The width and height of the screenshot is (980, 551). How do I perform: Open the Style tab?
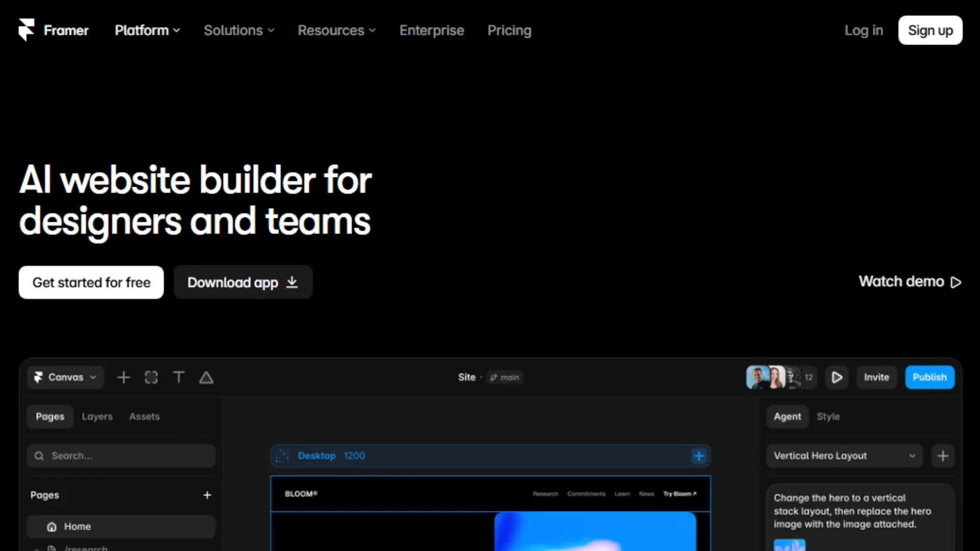click(828, 417)
